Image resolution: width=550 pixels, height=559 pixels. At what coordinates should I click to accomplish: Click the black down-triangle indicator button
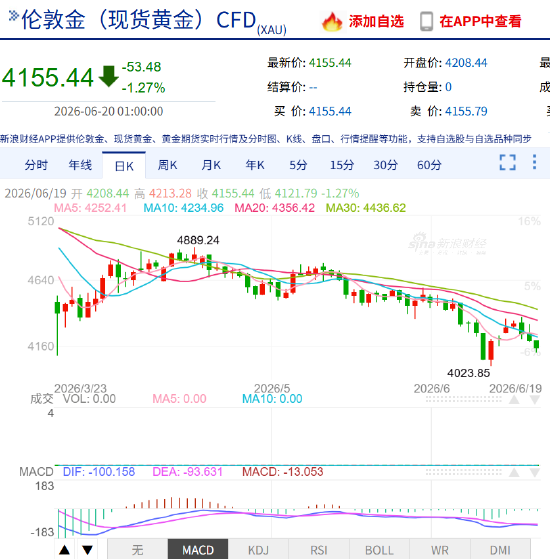pyautogui.click(x=87, y=550)
